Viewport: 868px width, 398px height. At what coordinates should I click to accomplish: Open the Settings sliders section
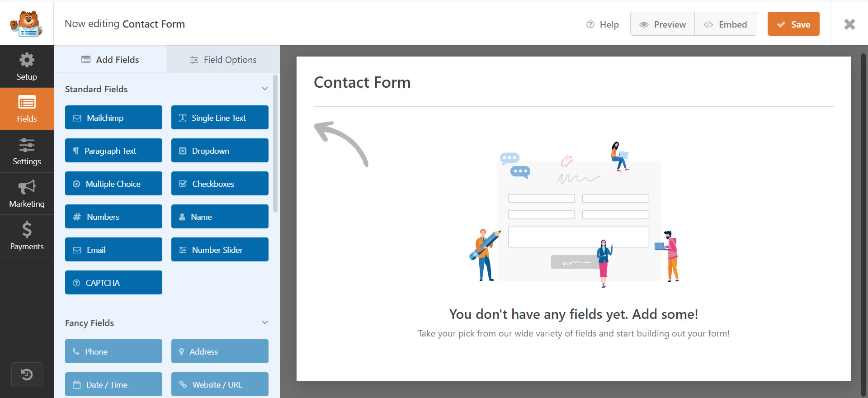pos(27,152)
